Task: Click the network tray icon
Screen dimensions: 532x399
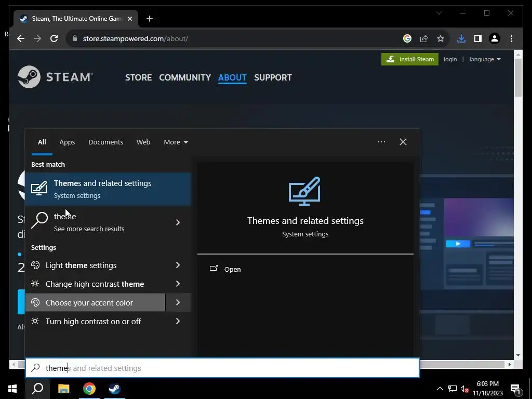Action: click(x=453, y=389)
